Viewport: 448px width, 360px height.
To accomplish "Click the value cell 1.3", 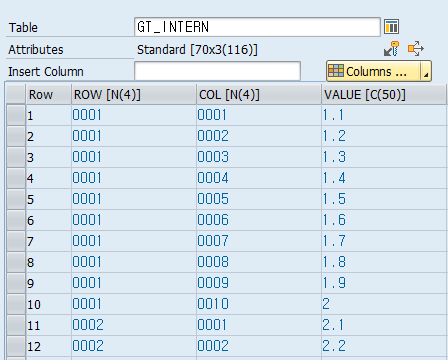I will (385, 157).
